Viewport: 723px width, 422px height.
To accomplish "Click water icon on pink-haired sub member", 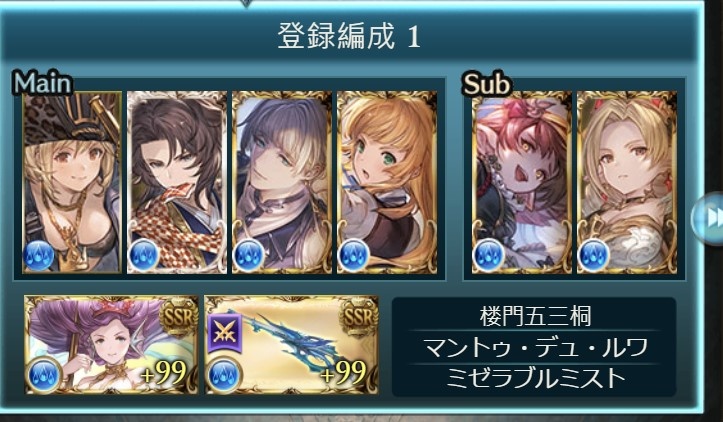I will coord(489,255).
